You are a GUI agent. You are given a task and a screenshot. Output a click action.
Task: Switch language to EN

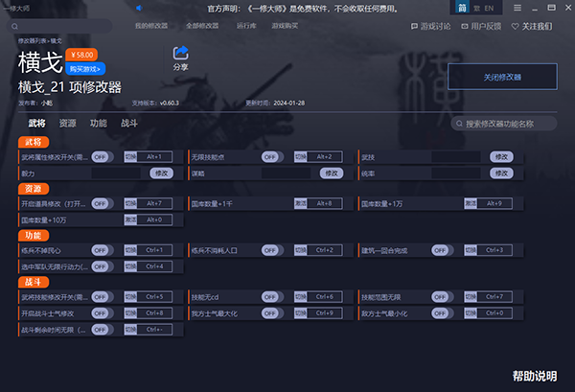coord(489,8)
